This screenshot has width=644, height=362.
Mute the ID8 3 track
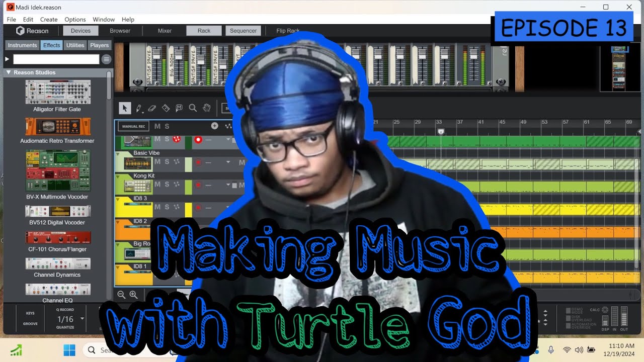157,207
